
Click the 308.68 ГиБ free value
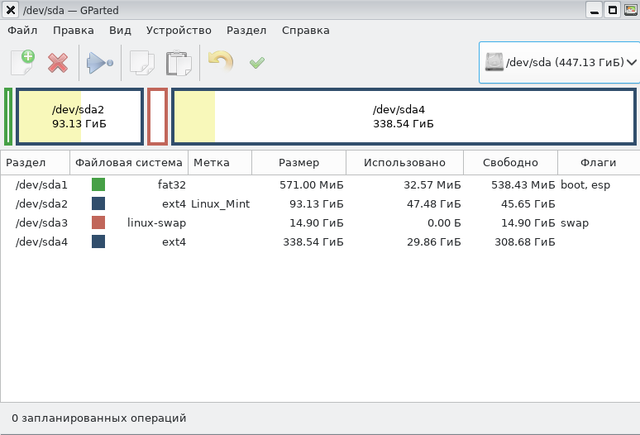click(x=525, y=242)
